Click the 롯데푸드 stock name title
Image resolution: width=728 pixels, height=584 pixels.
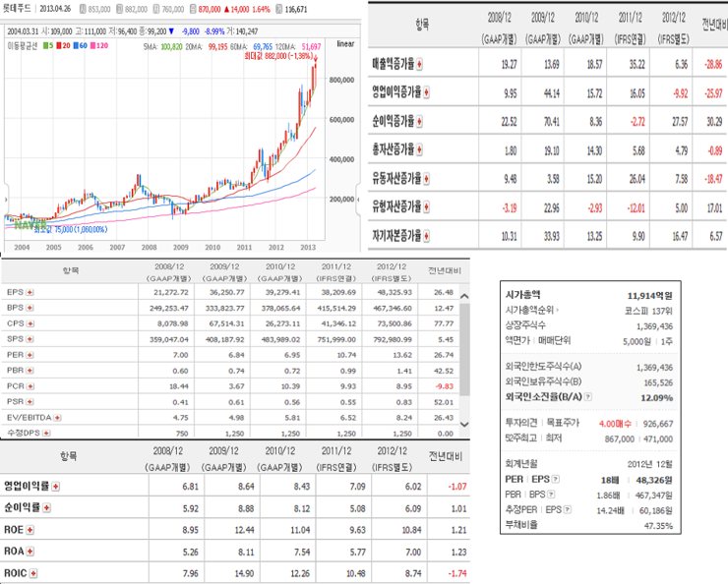tap(17, 9)
